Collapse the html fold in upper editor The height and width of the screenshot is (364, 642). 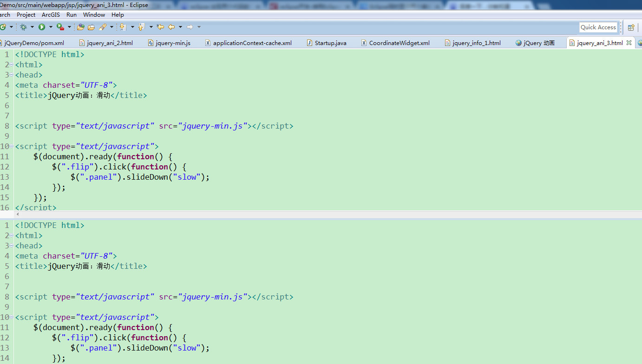point(12,65)
